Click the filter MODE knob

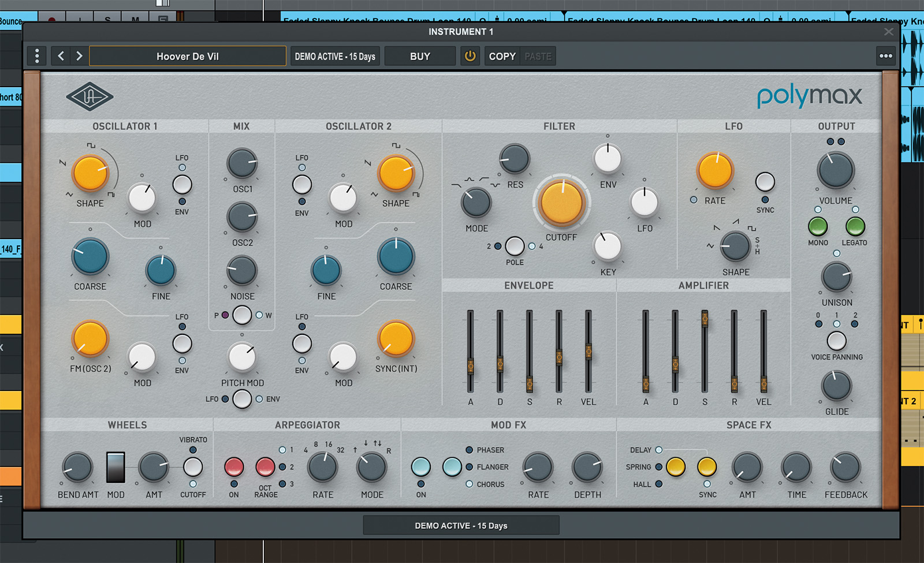476,203
